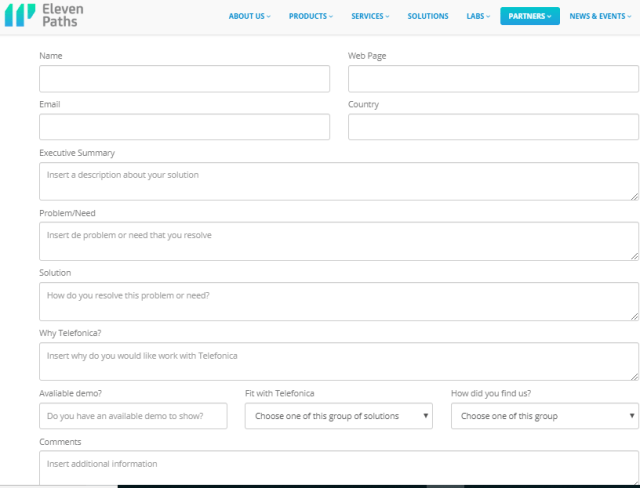
Task: Select the Solution description text area
Action: (338, 301)
